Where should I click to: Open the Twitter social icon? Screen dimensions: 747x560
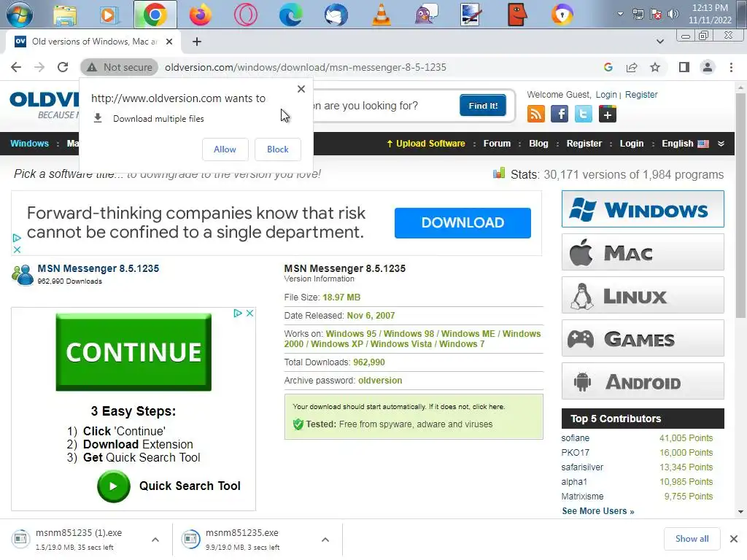click(x=583, y=114)
